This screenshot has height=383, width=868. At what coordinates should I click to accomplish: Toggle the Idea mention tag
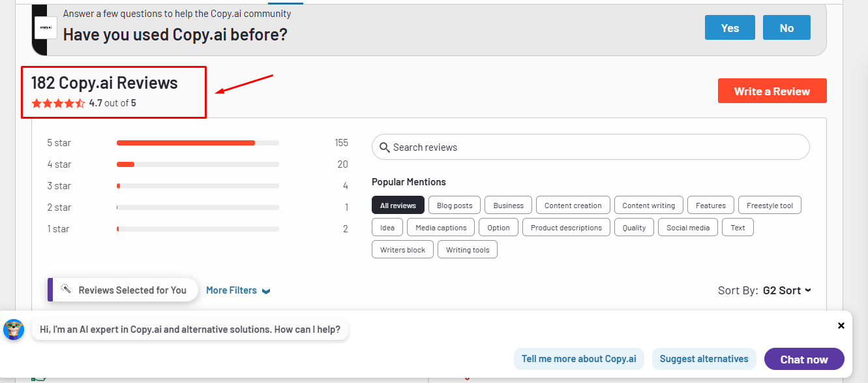point(387,227)
